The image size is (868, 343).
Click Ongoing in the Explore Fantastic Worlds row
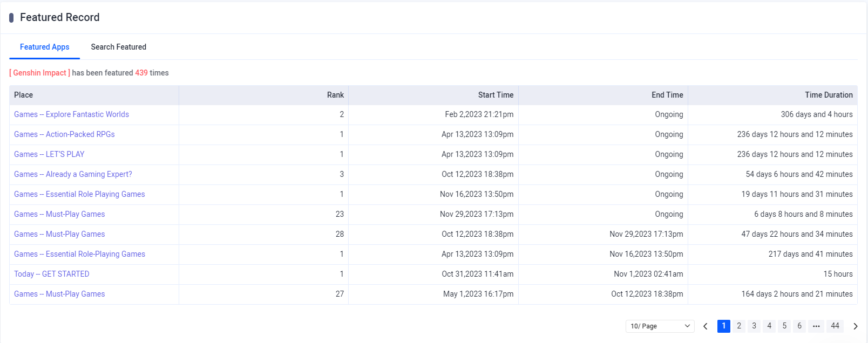pyautogui.click(x=669, y=114)
